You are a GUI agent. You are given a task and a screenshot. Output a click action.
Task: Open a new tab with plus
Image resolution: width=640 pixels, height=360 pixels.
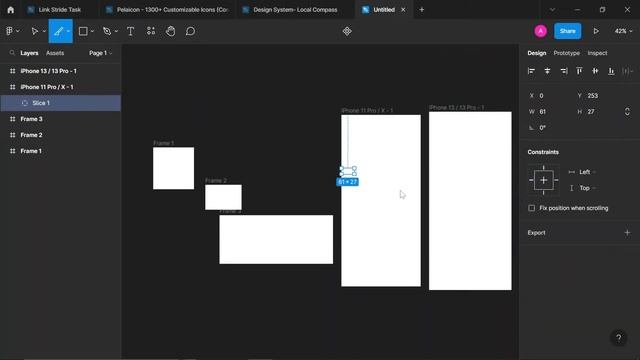click(422, 10)
